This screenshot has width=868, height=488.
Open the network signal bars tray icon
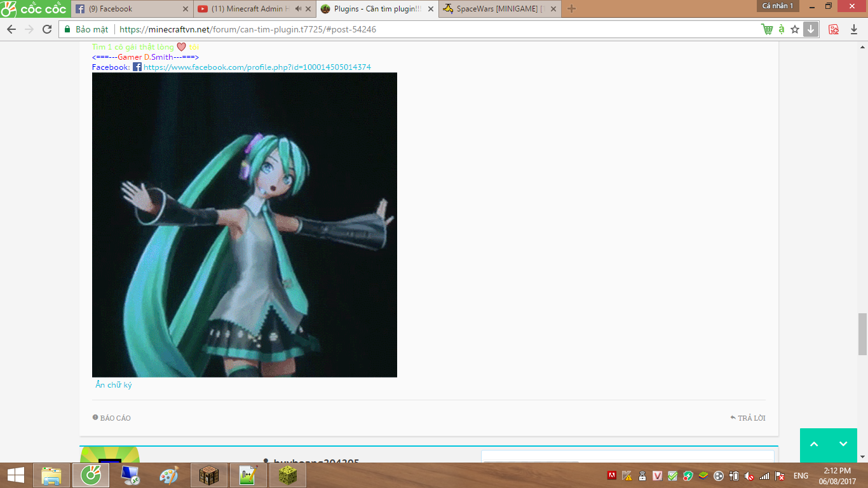(764, 476)
